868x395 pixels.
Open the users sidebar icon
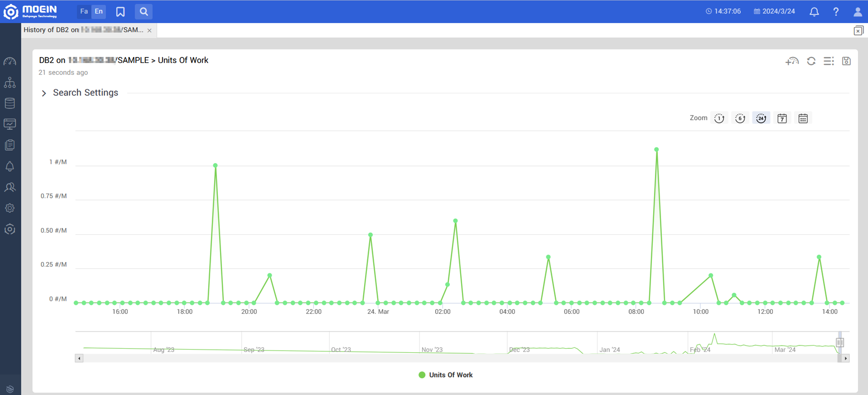[x=10, y=187]
